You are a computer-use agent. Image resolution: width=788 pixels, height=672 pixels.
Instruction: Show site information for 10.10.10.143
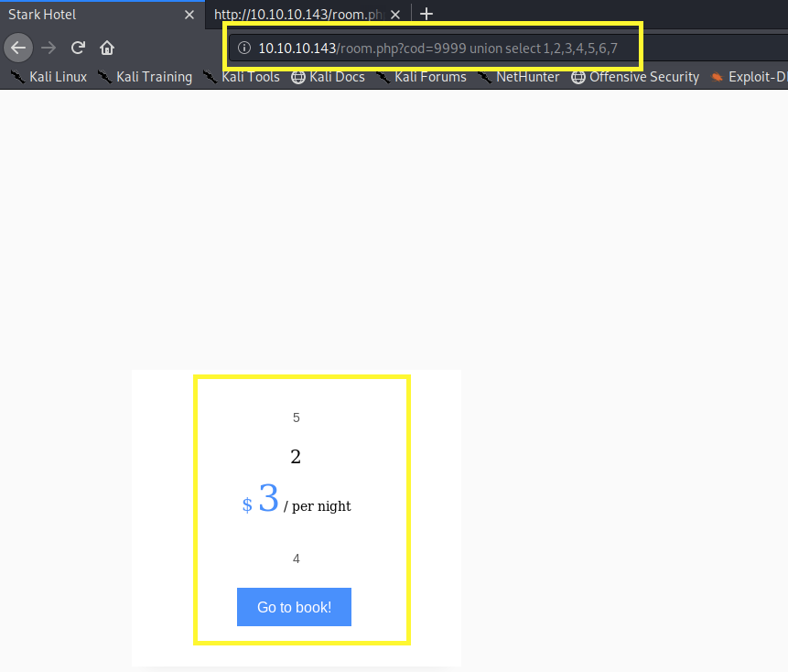point(244,48)
